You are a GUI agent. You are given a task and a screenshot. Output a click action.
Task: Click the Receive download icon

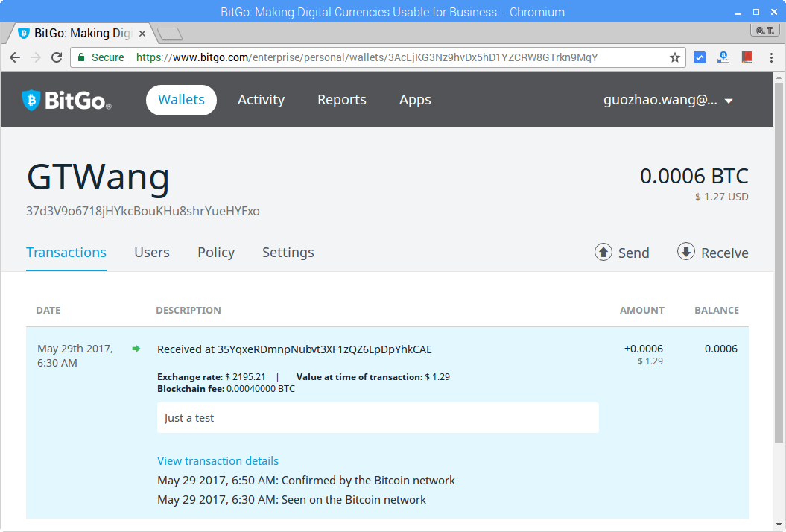coord(685,252)
